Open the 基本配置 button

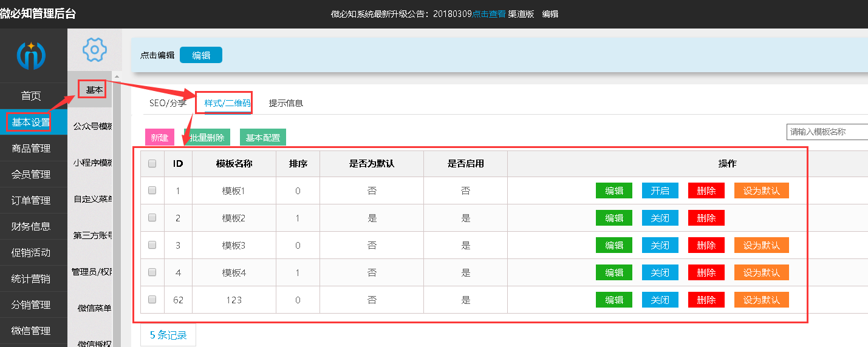(262, 138)
